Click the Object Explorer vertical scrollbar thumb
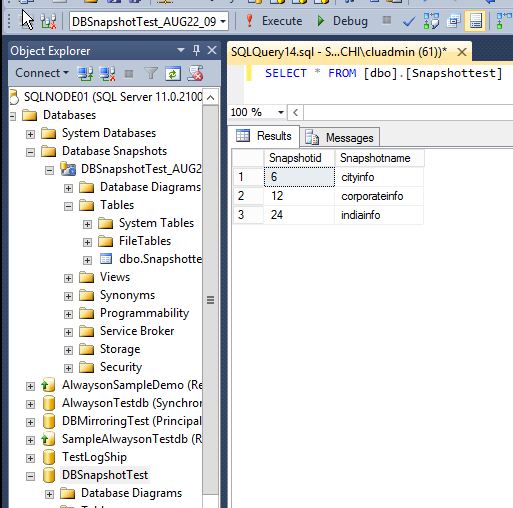Image resolution: width=513 pixels, height=508 pixels. (211, 300)
